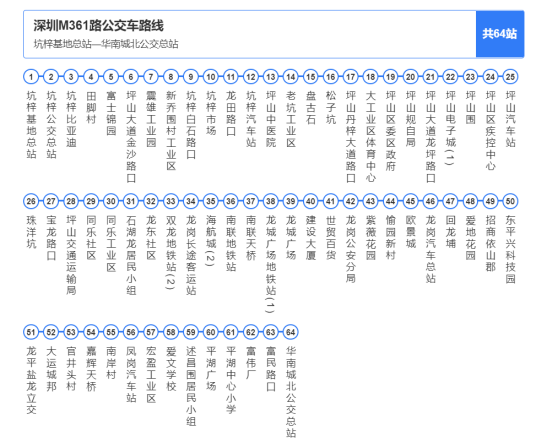Click the 建设大厦 station label
This screenshot has height=447, width=536.
coord(311,238)
